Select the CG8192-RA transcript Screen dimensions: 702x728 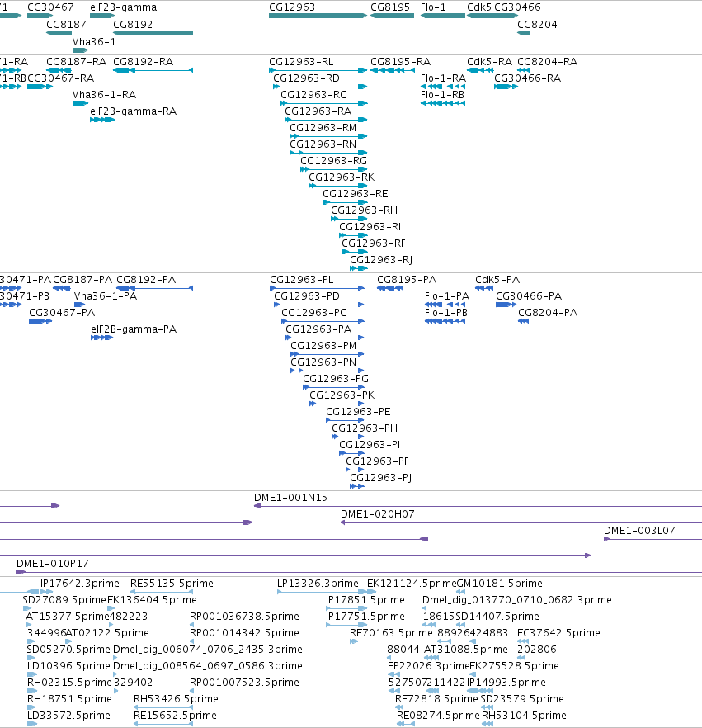[153, 70]
